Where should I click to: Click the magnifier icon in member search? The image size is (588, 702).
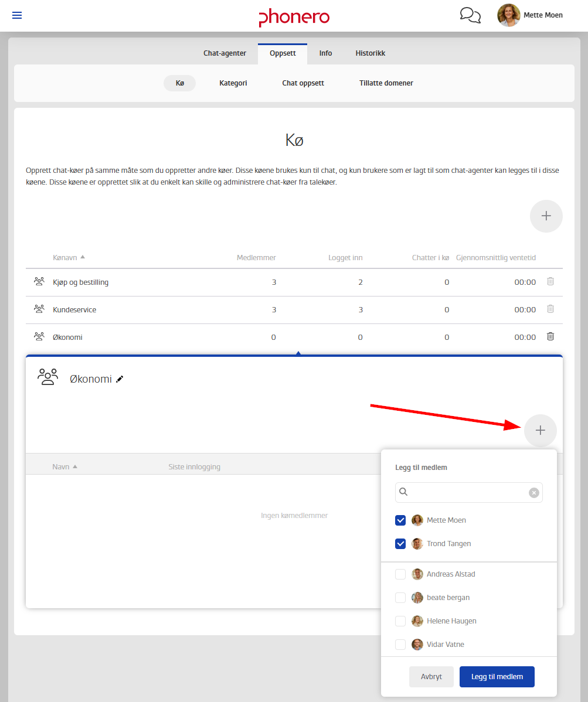coord(403,492)
